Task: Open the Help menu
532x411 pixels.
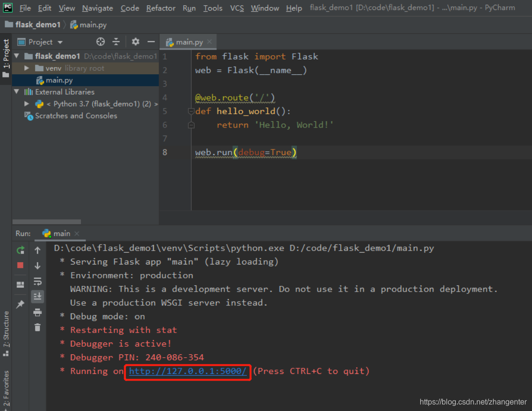Action: click(294, 8)
